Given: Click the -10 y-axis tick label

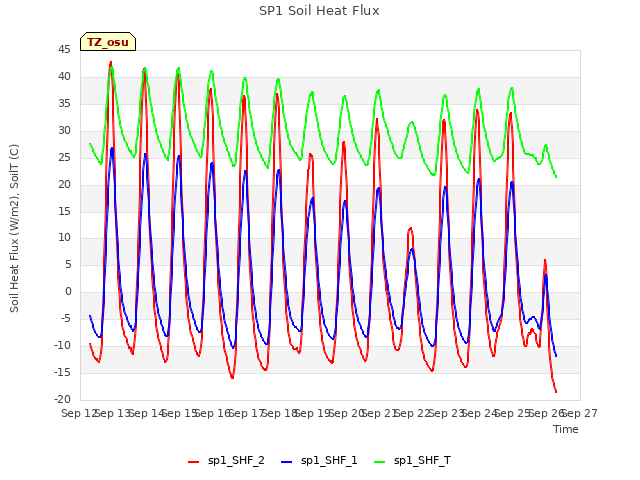Looking at the screenshot, I should 62,345.
